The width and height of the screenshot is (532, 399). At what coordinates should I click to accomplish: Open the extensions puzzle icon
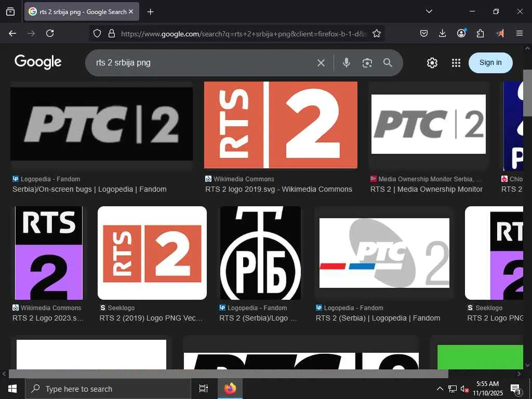pos(480,33)
